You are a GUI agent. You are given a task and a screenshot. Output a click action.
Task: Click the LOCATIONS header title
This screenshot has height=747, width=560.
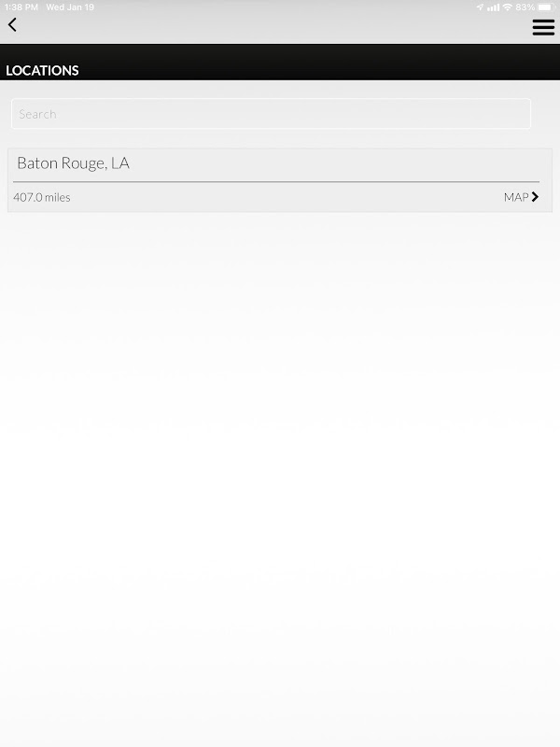[x=42, y=71]
